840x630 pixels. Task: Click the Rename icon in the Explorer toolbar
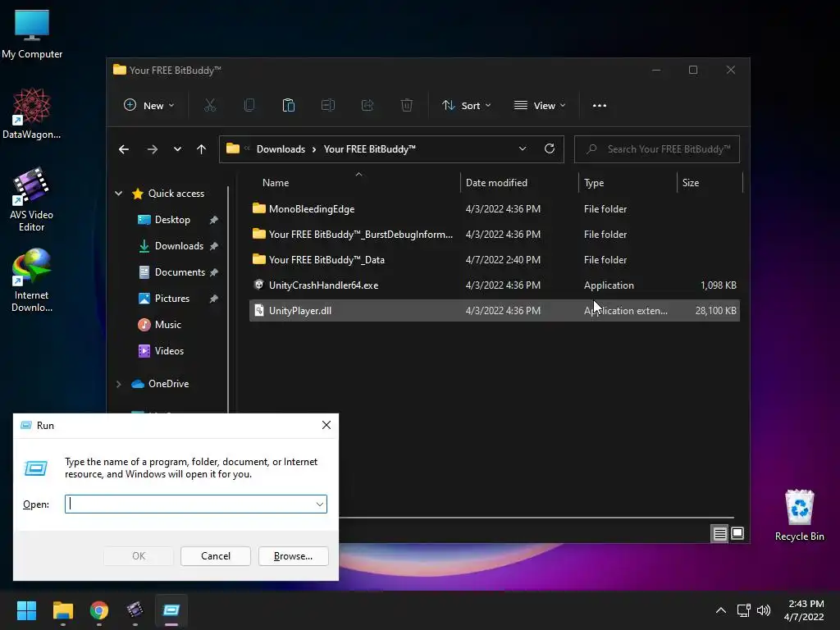(328, 106)
